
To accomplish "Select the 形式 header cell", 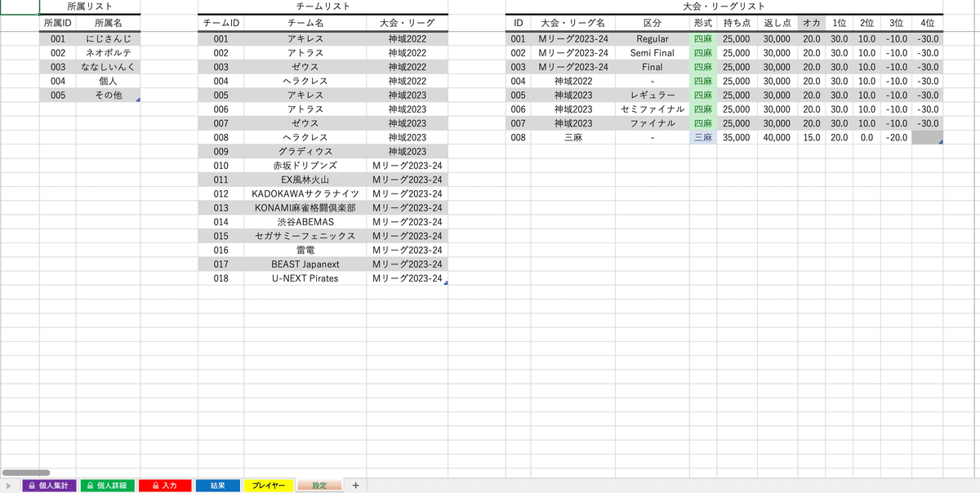I will click(703, 23).
